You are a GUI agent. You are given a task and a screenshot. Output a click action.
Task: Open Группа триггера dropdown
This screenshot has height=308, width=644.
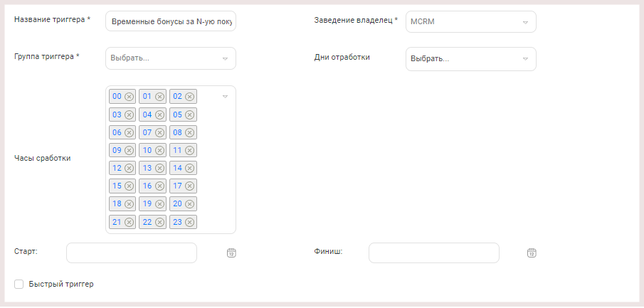pos(171,58)
